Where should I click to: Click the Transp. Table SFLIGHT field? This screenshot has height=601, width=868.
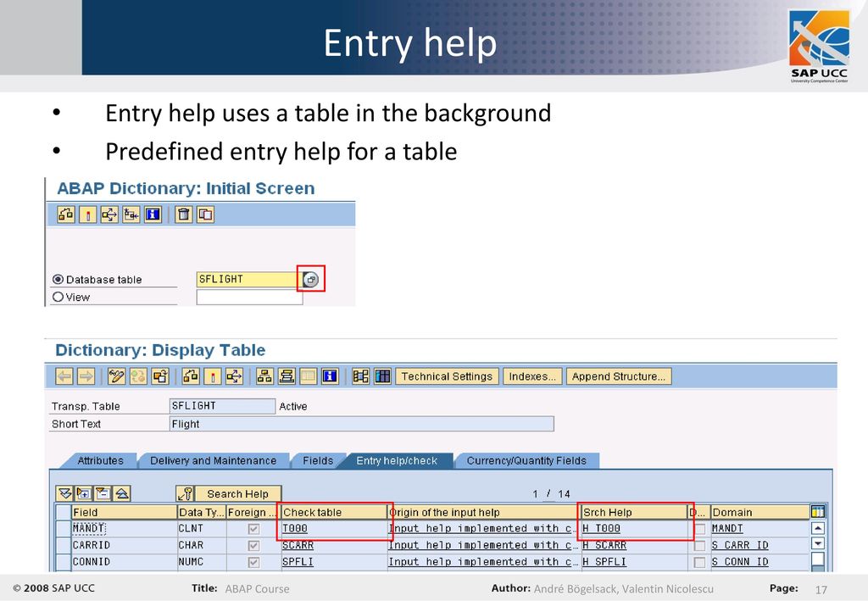click(x=222, y=406)
